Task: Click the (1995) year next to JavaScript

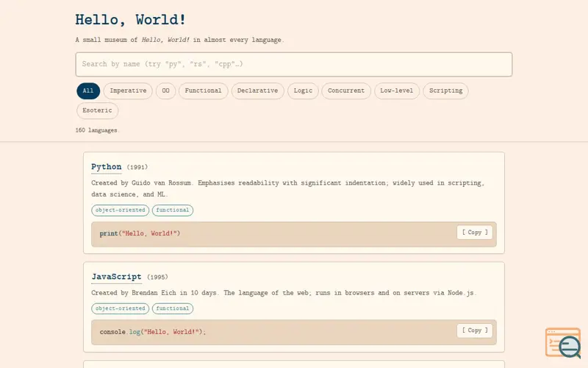Action: [x=157, y=277]
